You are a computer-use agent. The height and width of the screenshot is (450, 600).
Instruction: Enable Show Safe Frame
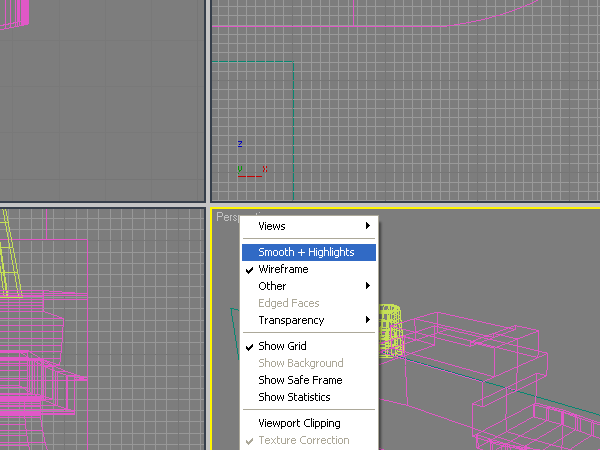pyautogui.click(x=309, y=380)
